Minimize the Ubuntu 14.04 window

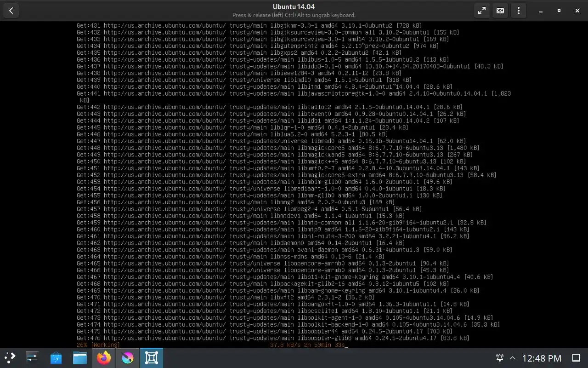tap(540, 11)
